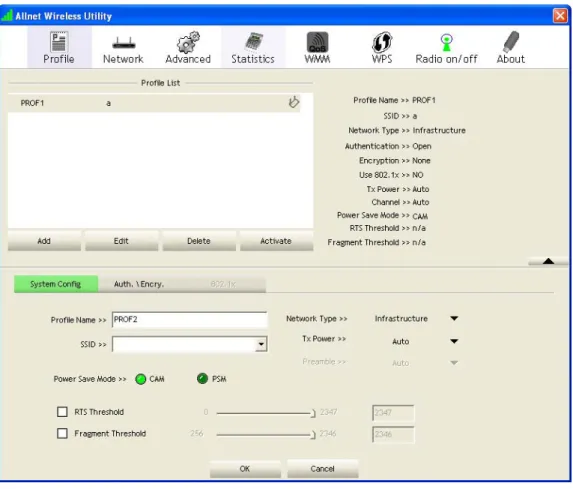Click the RTS Threshold slider
This screenshot has height=489, width=573.
pyautogui.click(x=266, y=413)
